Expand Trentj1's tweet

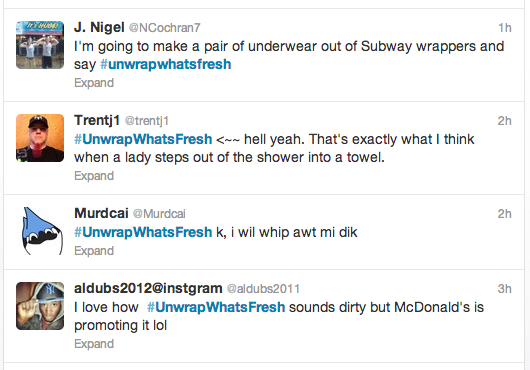pyautogui.click(x=94, y=176)
